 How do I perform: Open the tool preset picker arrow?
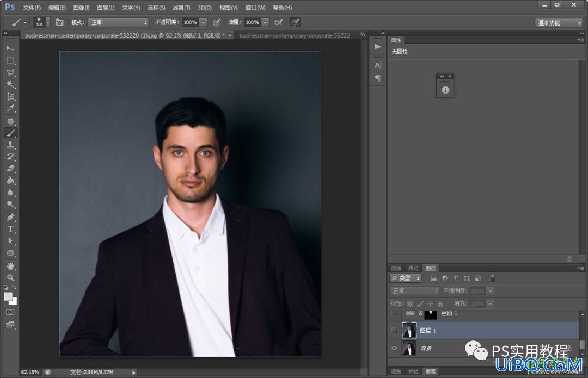[25, 22]
